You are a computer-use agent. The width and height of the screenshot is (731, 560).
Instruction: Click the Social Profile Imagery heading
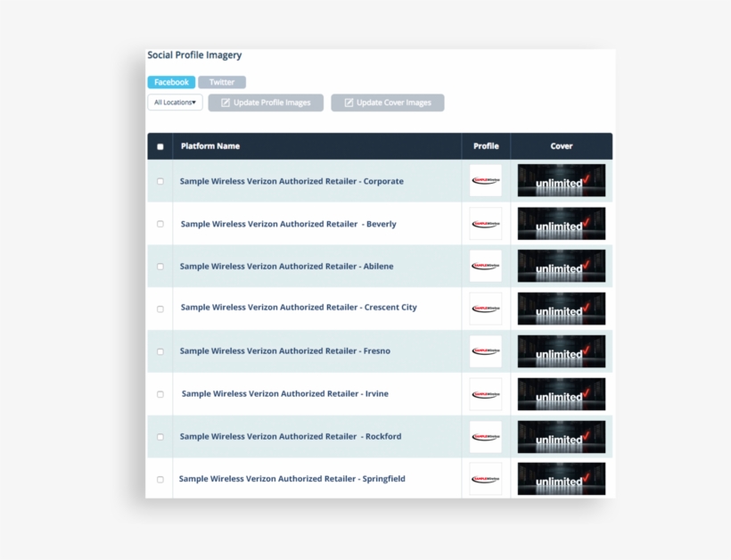pos(194,55)
